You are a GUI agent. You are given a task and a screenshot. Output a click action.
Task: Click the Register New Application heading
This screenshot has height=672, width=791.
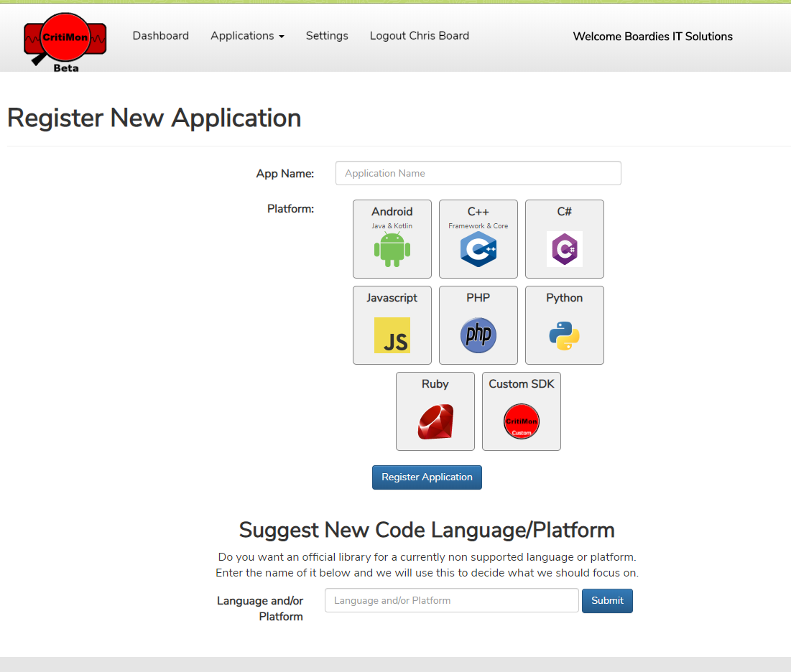point(154,118)
